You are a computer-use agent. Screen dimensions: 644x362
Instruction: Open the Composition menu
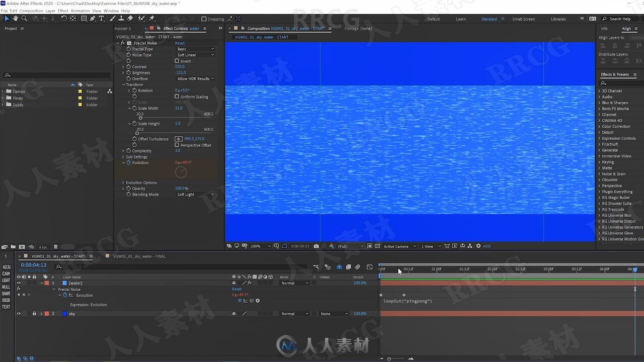31,11
